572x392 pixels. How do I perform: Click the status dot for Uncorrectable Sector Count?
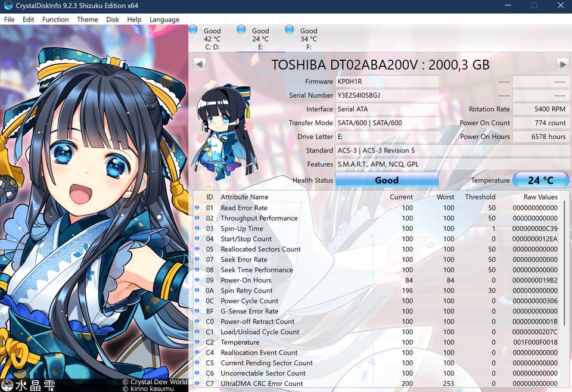click(197, 373)
